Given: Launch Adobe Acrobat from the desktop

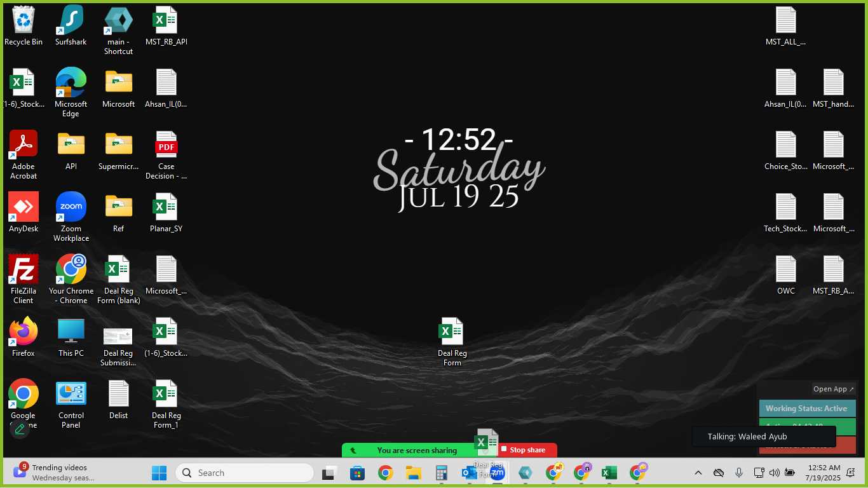Looking at the screenshot, I should click(24, 155).
